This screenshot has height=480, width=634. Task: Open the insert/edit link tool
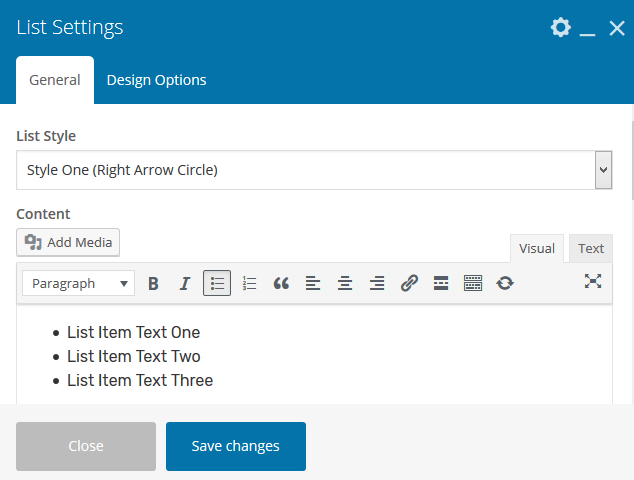[409, 284]
